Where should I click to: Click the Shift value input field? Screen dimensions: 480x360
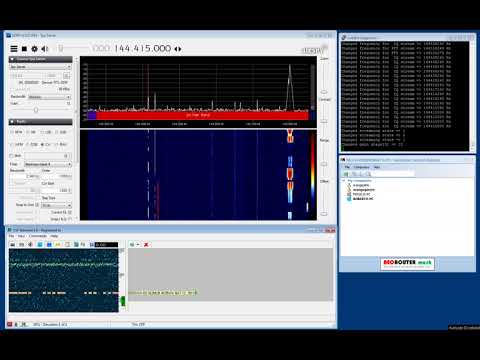(x=48, y=156)
